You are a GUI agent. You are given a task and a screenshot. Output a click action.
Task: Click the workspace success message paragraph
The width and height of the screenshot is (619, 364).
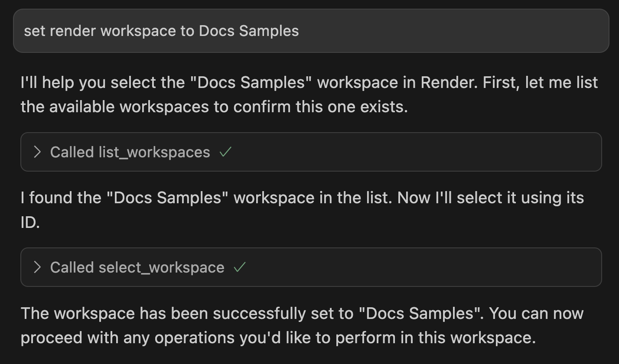click(303, 325)
